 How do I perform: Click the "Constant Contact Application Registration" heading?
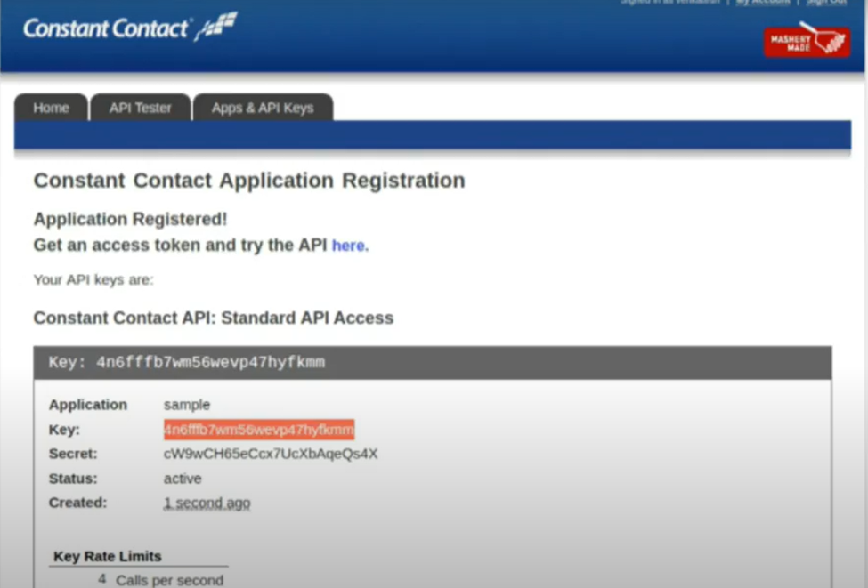coord(249,181)
